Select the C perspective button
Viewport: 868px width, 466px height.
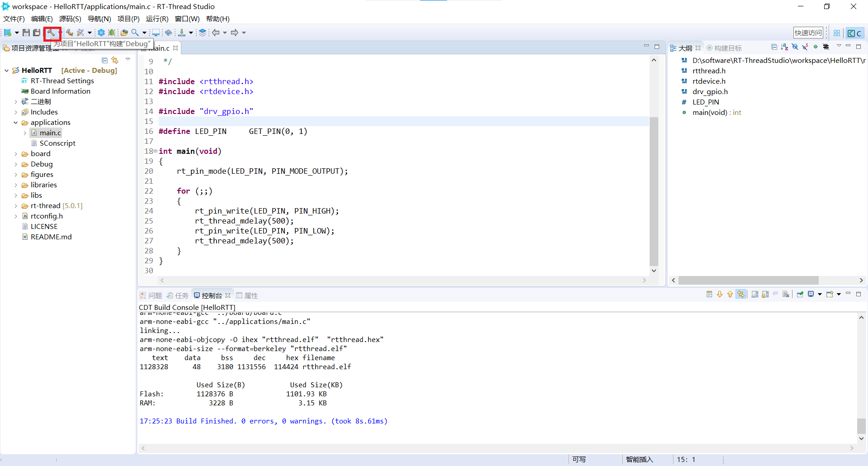pos(854,33)
